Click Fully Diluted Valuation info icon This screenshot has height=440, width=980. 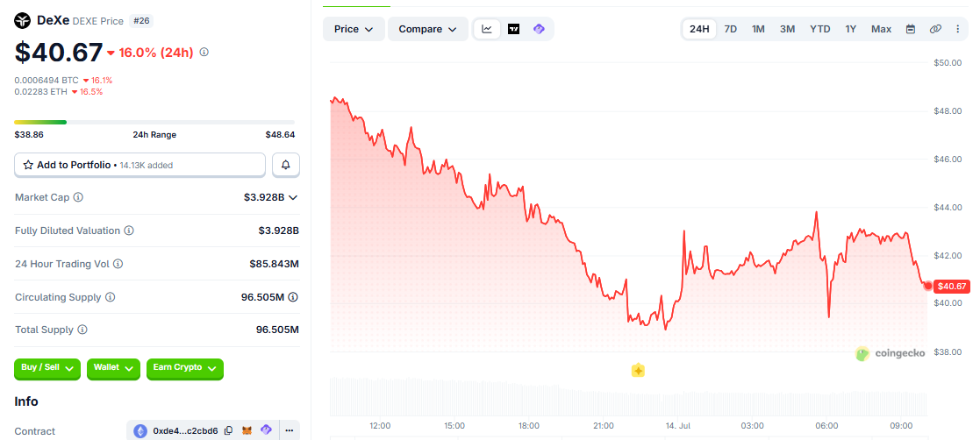(x=129, y=231)
